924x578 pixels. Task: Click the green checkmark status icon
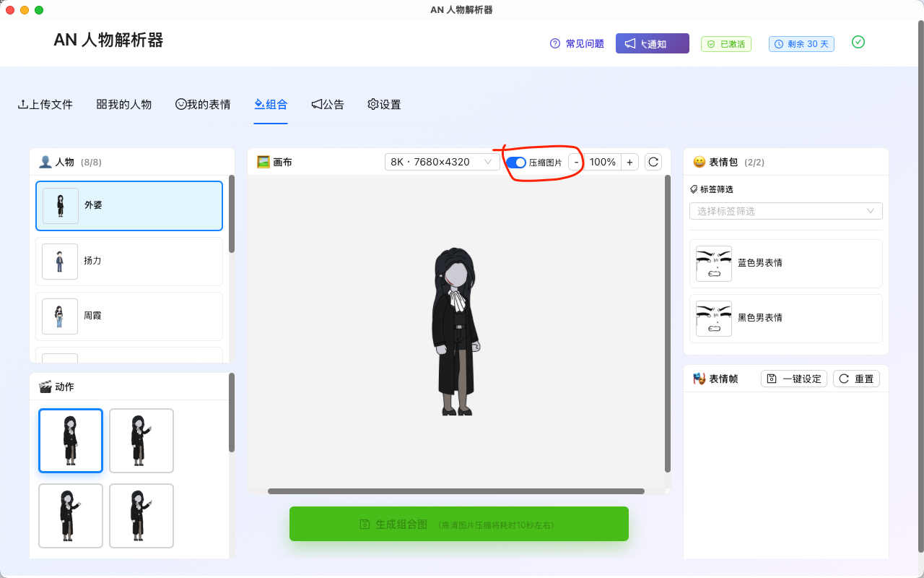click(858, 42)
